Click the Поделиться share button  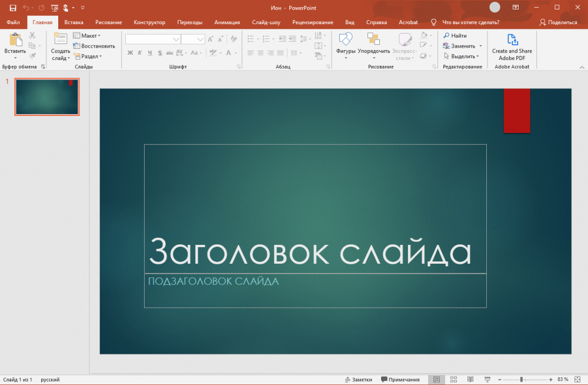tap(558, 22)
